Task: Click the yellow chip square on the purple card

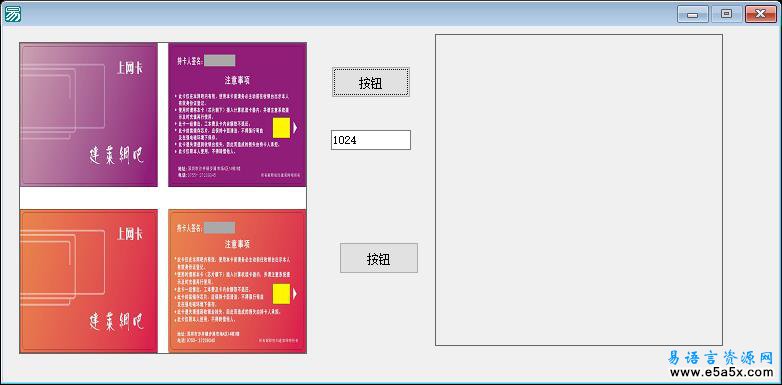Action: pyautogui.click(x=281, y=128)
